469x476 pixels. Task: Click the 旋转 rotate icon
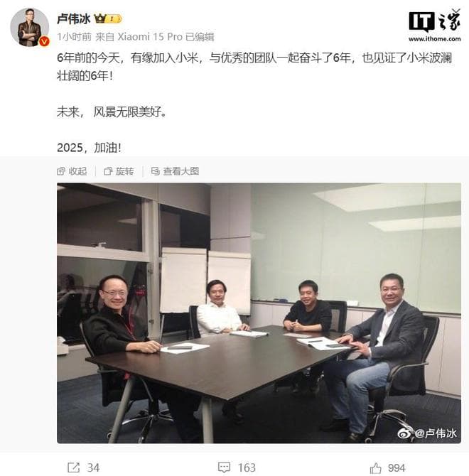108,171
